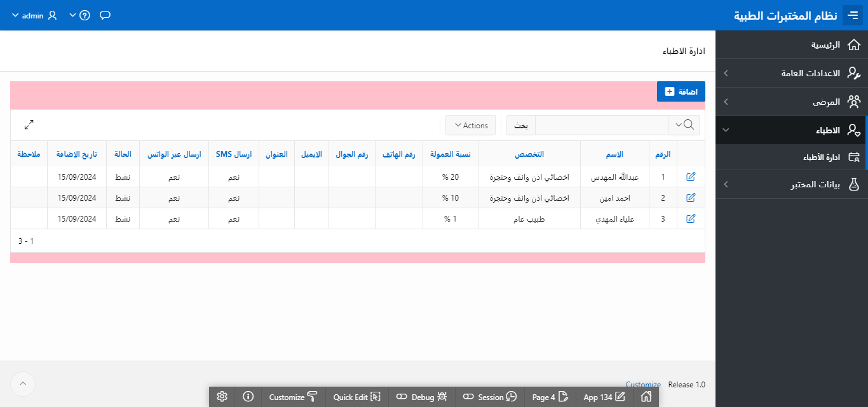The image size is (868, 407).
Task: Select the 10 % commission cell
Action: click(x=451, y=197)
